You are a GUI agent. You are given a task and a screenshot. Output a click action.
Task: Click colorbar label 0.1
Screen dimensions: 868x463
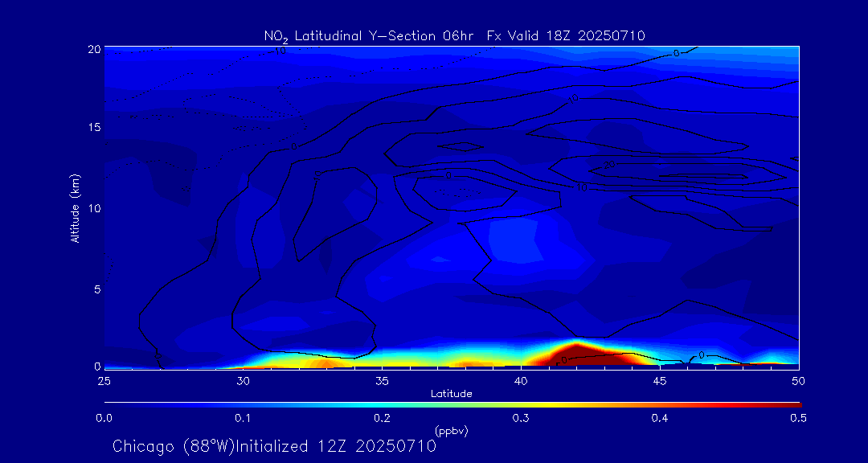pos(244,418)
